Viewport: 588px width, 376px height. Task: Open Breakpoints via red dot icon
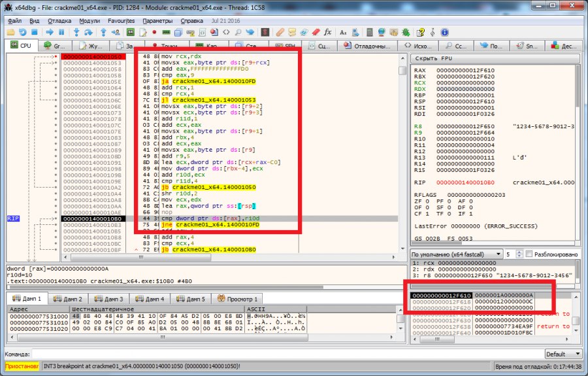coord(154,32)
